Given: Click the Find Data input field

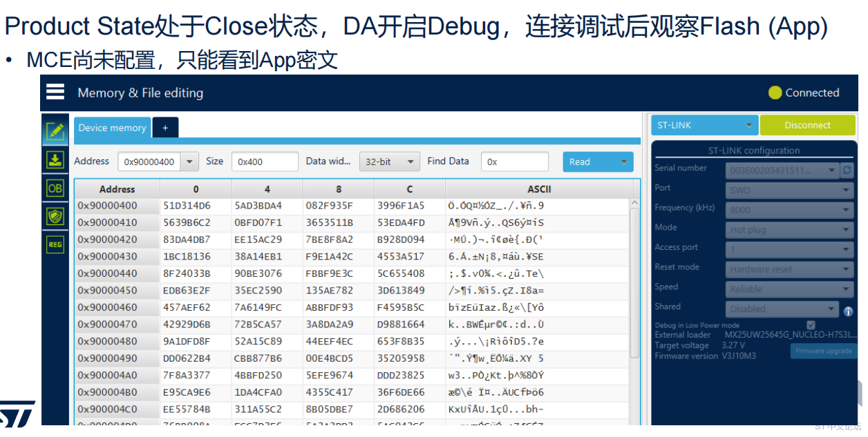Looking at the screenshot, I should pyautogui.click(x=514, y=162).
